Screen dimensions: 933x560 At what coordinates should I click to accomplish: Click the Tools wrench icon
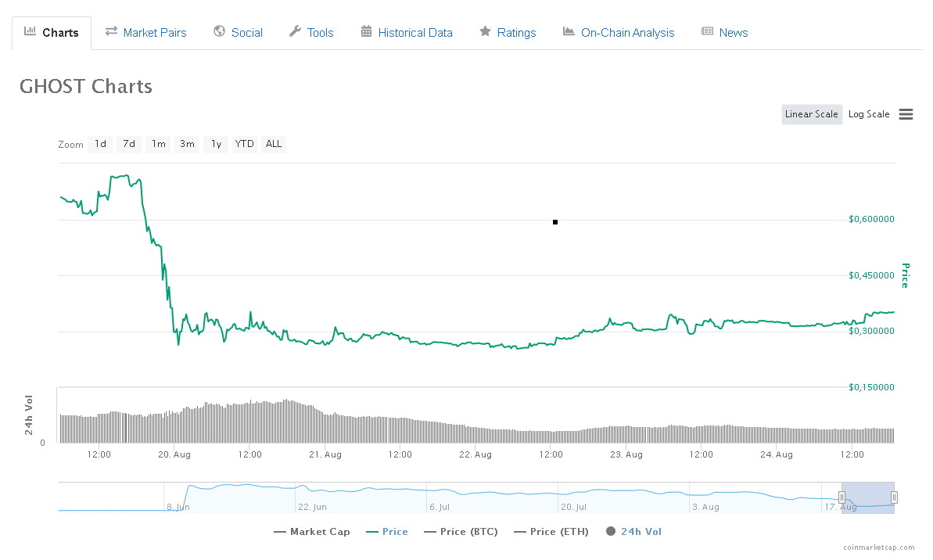(295, 31)
